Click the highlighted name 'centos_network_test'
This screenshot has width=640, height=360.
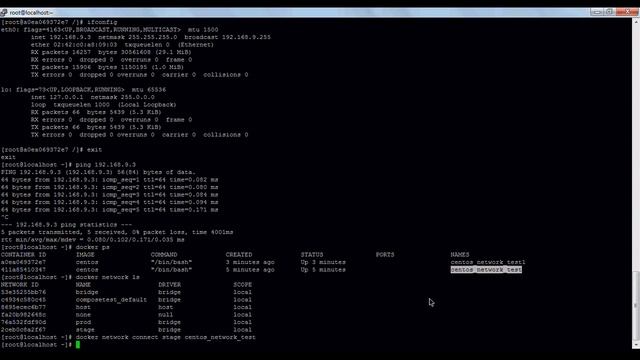click(486, 270)
